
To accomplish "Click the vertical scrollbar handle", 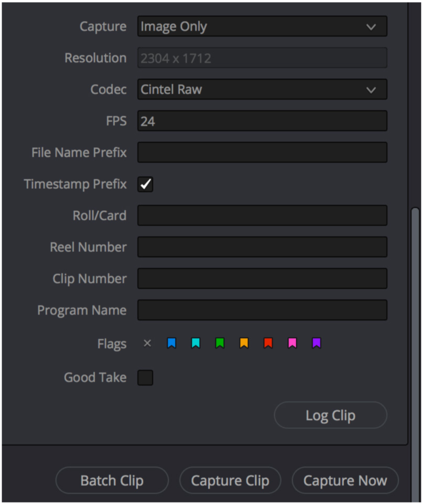I will click(415, 353).
